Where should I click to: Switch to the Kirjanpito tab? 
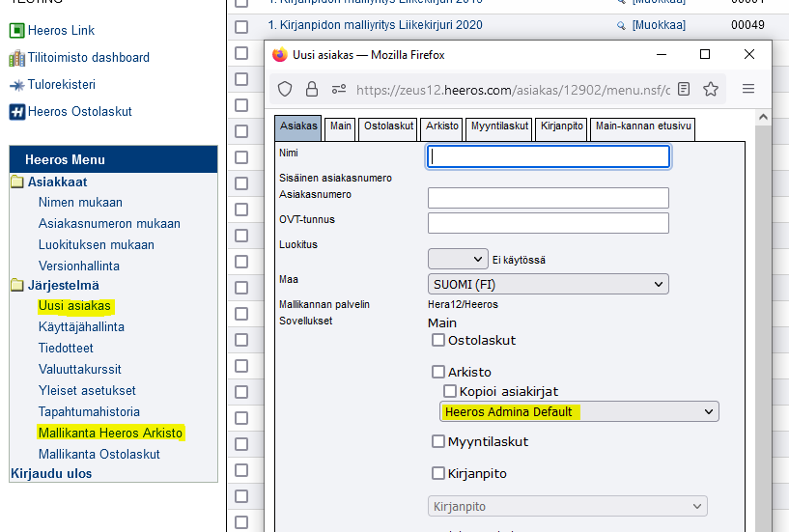pos(561,128)
